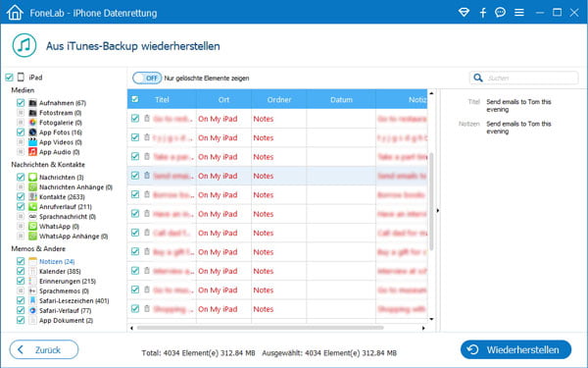
Task: Select the highlighted 'Send emails' note row
Action: [277, 176]
